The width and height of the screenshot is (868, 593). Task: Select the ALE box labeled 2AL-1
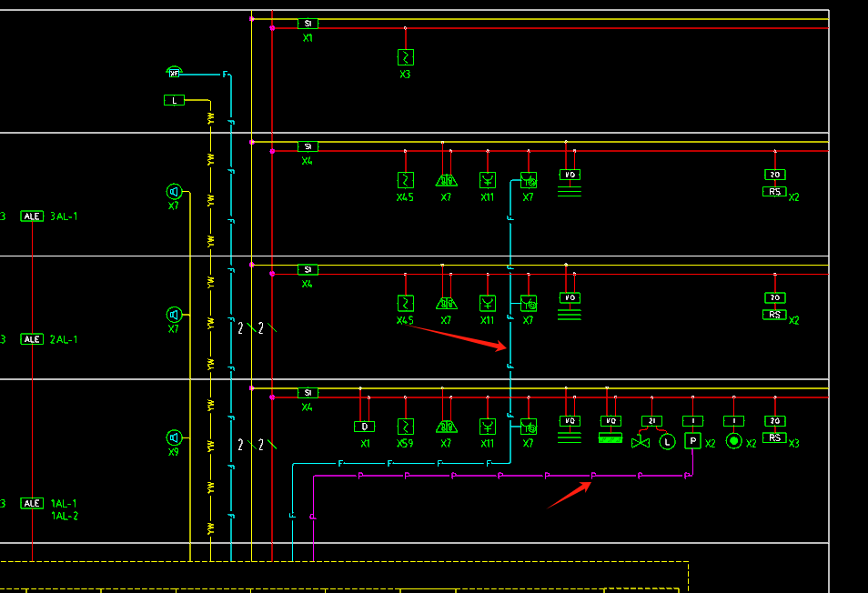[x=32, y=339]
